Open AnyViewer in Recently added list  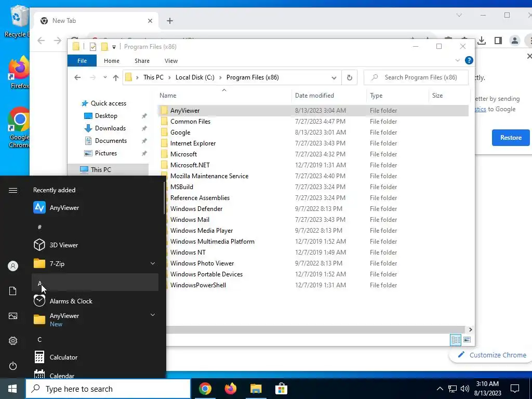tap(96, 208)
